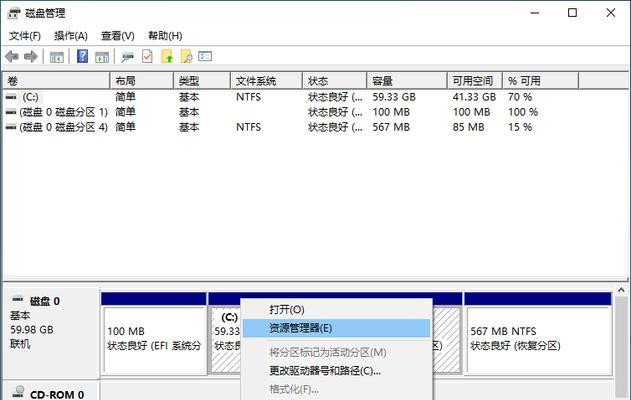This screenshot has width=631, height=400.
Task: Click the vertical scrollbar of the lower disk pane
Action: [x=621, y=347]
